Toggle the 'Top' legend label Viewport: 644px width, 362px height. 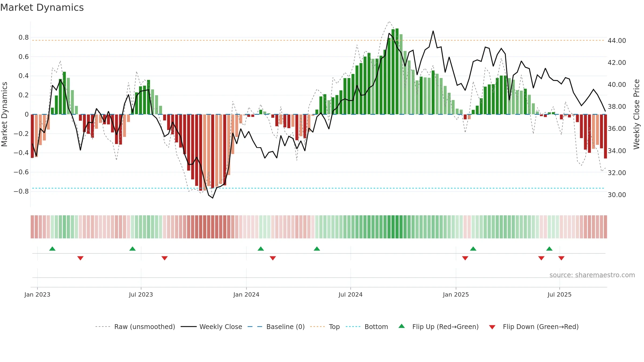coord(334,327)
